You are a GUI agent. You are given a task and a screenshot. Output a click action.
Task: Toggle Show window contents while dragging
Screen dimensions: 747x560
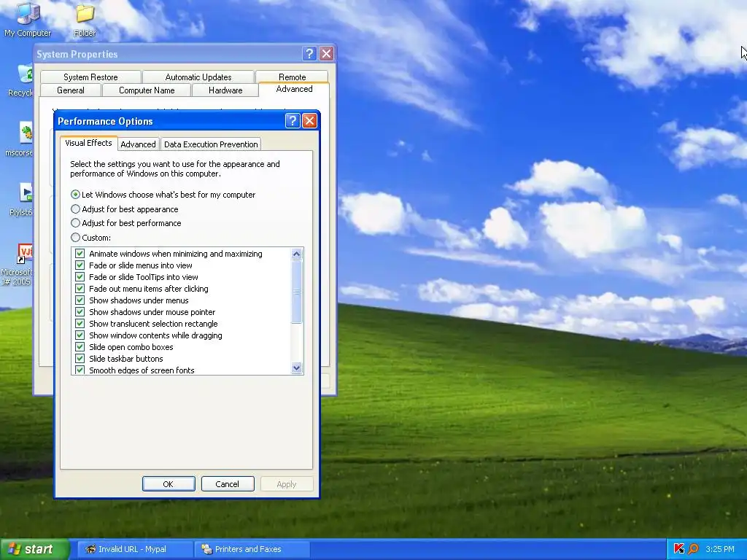[x=80, y=335]
